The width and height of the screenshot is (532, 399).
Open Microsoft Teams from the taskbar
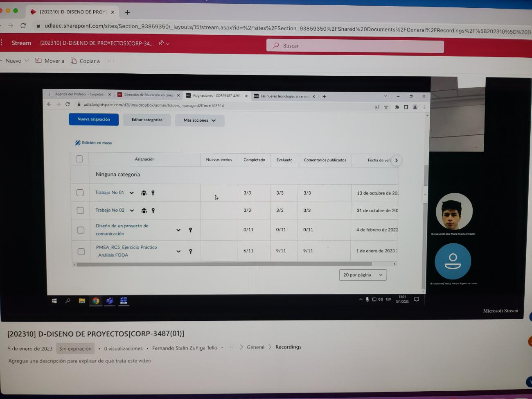coord(110,301)
